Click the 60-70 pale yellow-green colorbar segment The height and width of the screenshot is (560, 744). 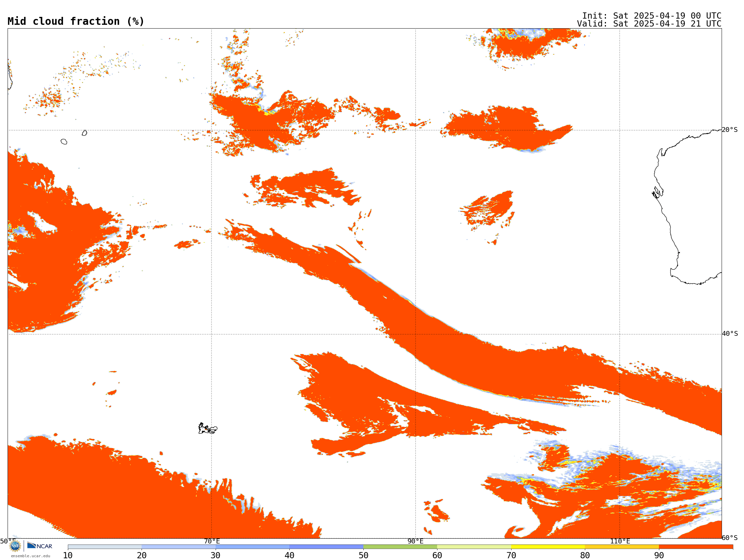(x=474, y=547)
